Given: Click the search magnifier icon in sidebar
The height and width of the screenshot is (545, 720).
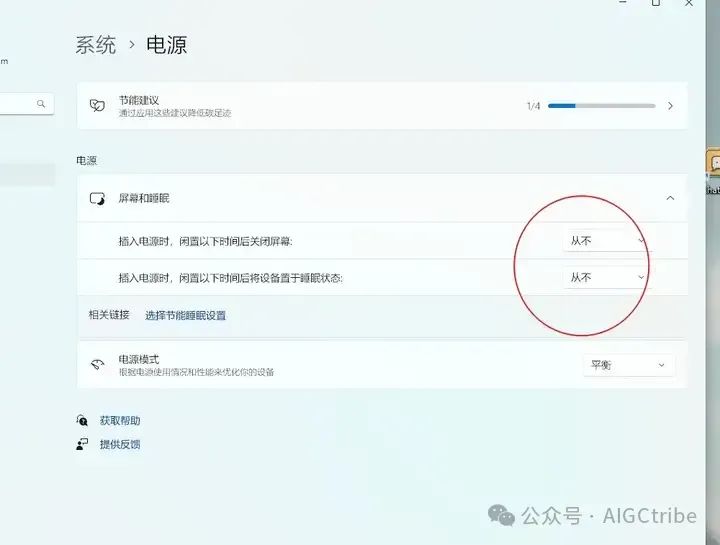Looking at the screenshot, I should click(41, 104).
